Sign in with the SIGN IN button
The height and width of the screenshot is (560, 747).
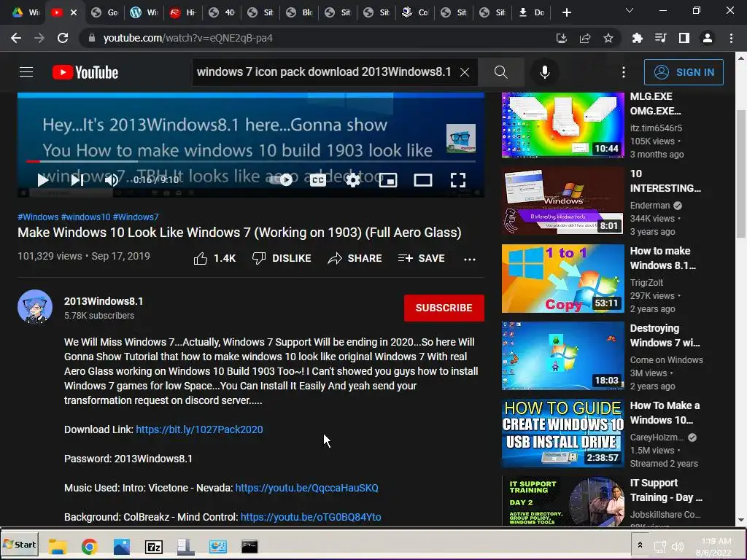tap(684, 72)
